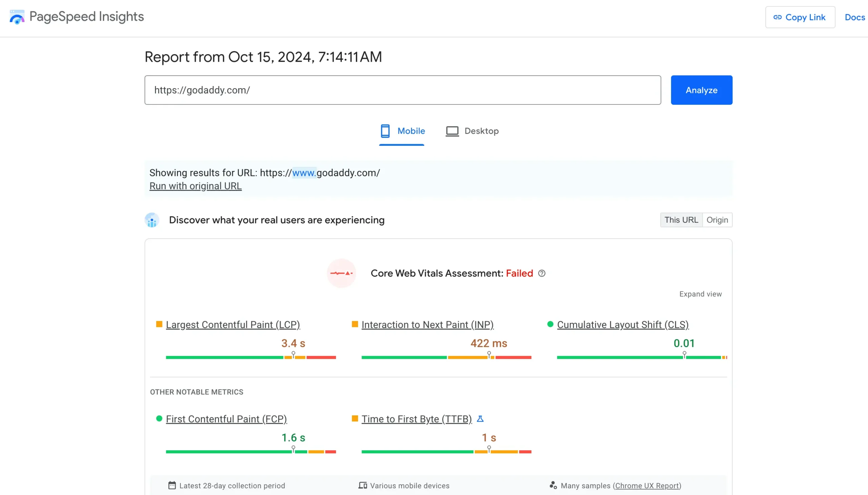868x495 pixels.
Task: Click the orange square indicator beside LCP
Action: click(159, 324)
